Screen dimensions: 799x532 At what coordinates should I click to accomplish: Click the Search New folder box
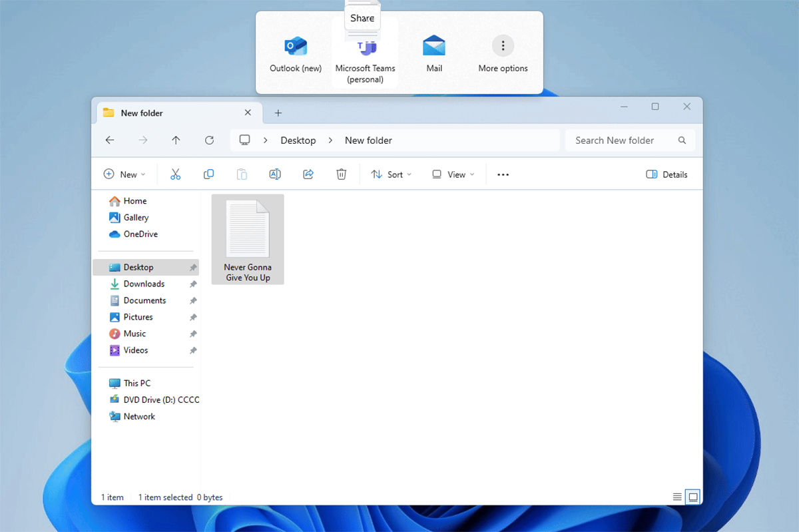623,140
